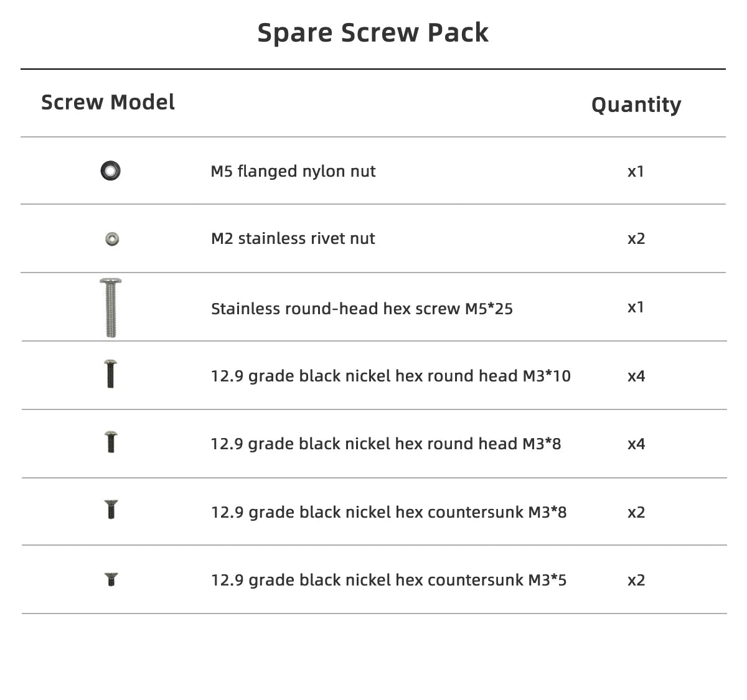Click the hex round head M3*10 description
Viewport: 747px width, 700px height.
pyautogui.click(x=390, y=376)
